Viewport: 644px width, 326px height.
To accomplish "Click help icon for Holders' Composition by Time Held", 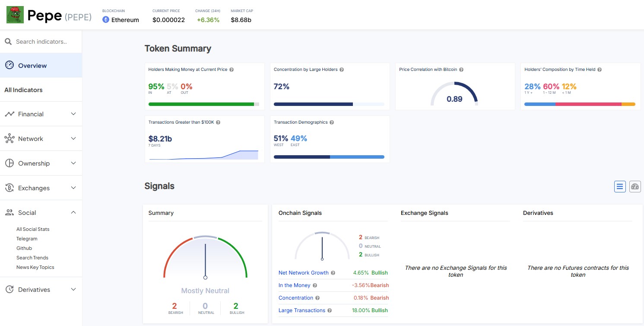I will pos(600,70).
